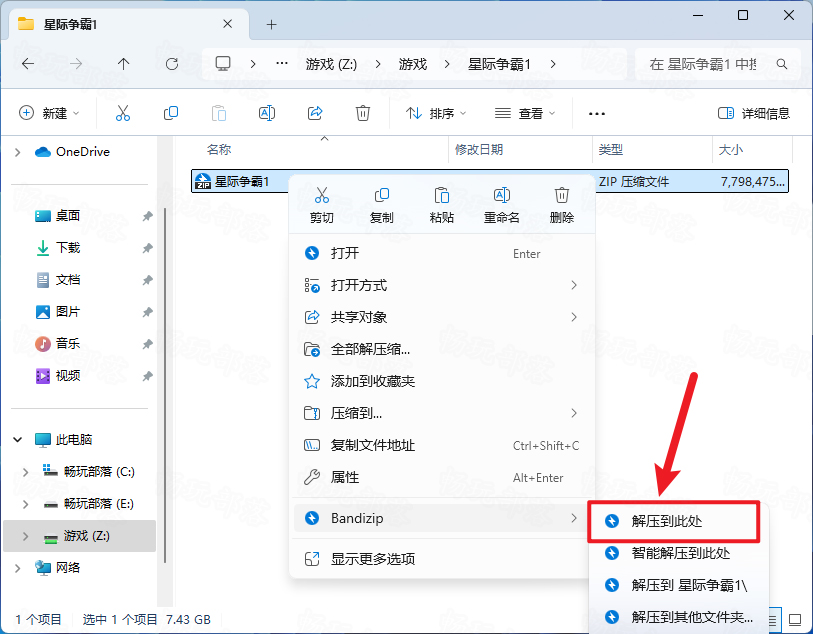This screenshot has width=813, height=634.
Task: Choose 属性 in the context menu
Action: [442, 477]
